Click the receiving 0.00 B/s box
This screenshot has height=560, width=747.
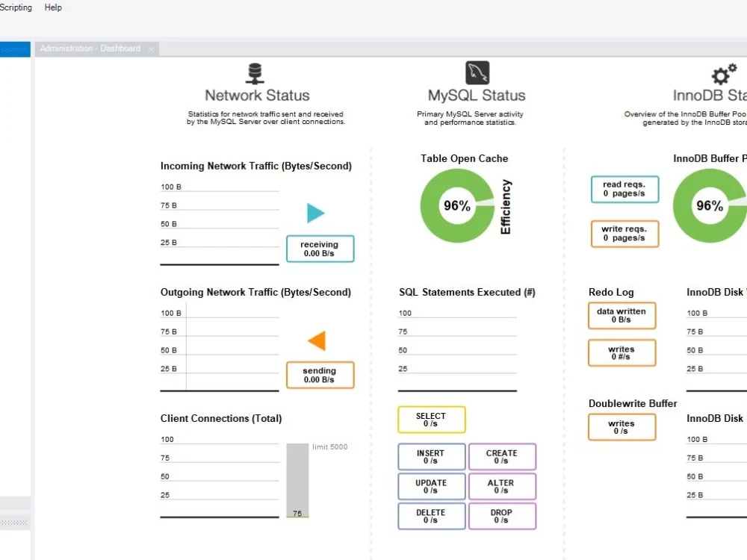pos(320,249)
